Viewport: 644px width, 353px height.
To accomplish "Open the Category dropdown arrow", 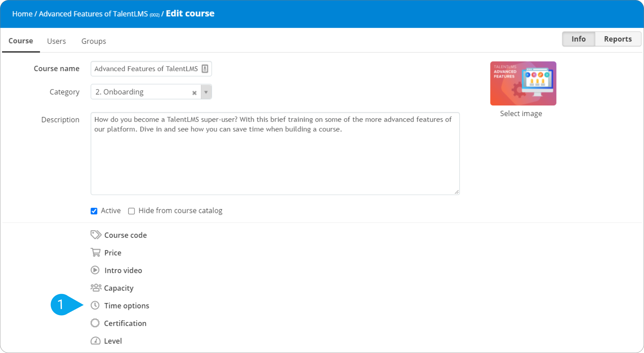I will pyautogui.click(x=206, y=92).
